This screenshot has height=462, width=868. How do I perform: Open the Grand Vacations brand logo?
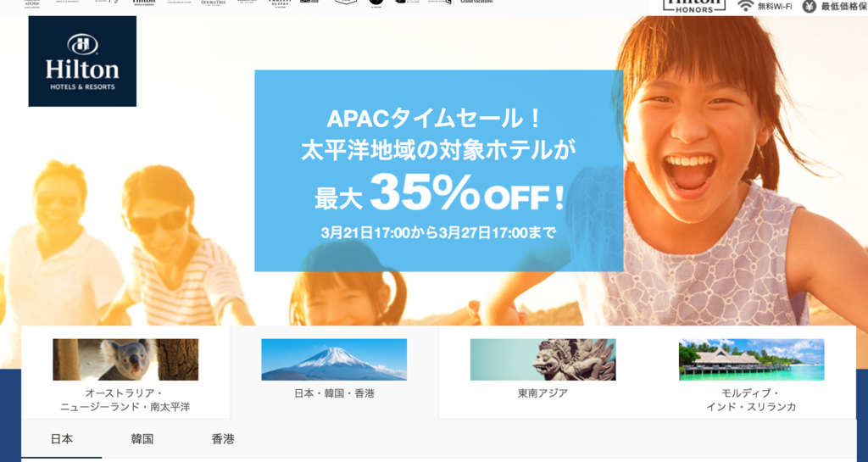476,3
